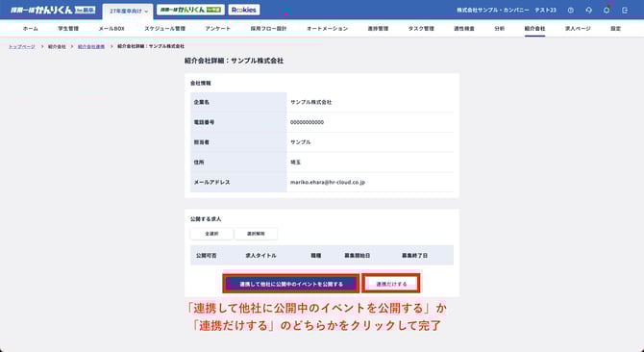Open the Rookies product button
Screen dimensions: 644x352
click(x=243, y=10)
